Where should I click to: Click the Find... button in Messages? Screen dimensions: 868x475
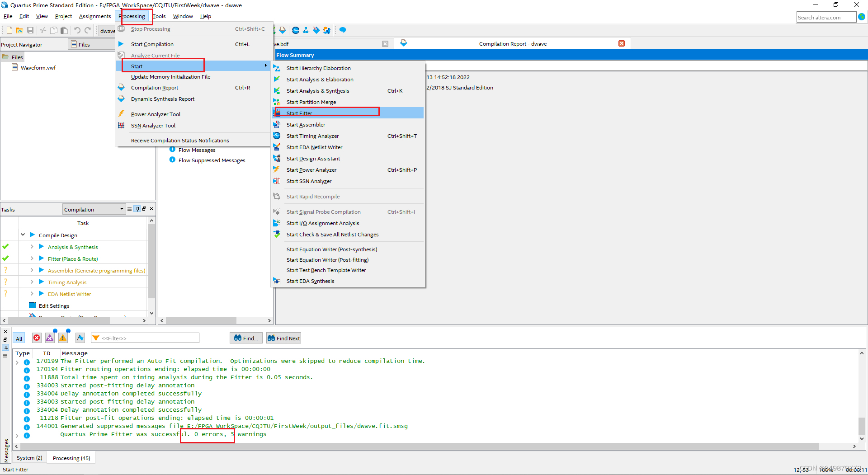tap(246, 338)
